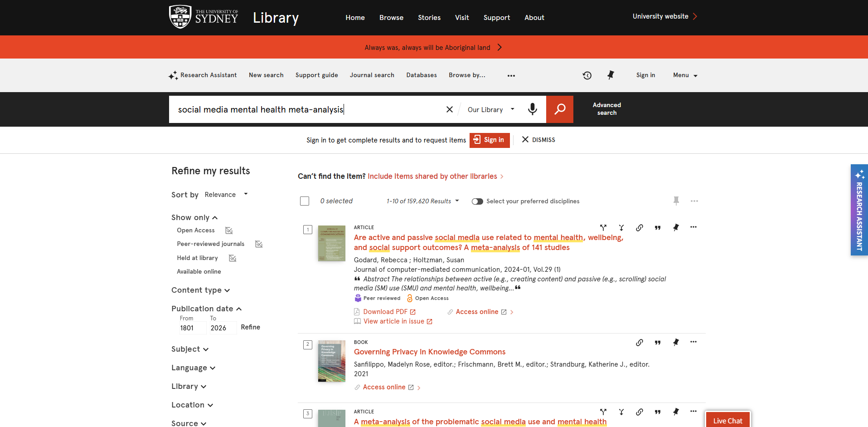The height and width of the screenshot is (427, 868).
Task: Clear the search box with X icon
Action: pos(449,109)
